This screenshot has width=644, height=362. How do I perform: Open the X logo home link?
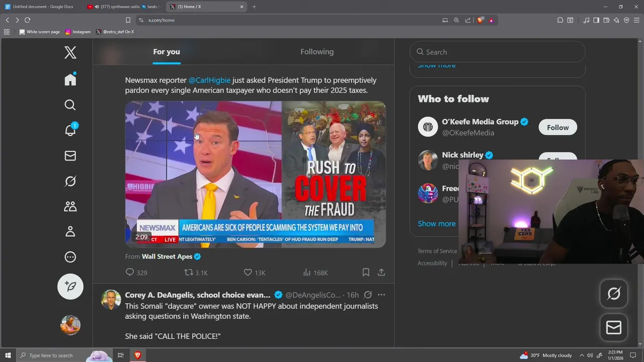click(70, 52)
